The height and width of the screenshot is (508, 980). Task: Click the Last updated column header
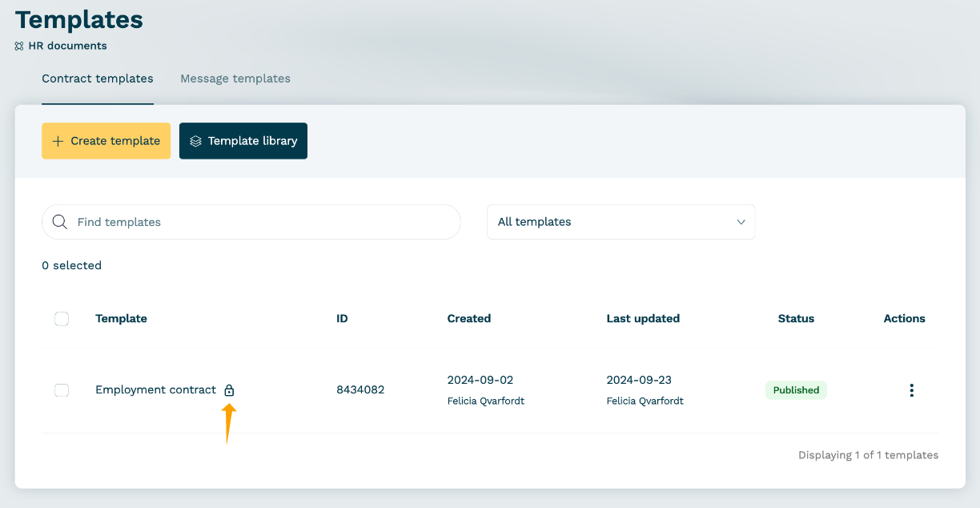[643, 319]
